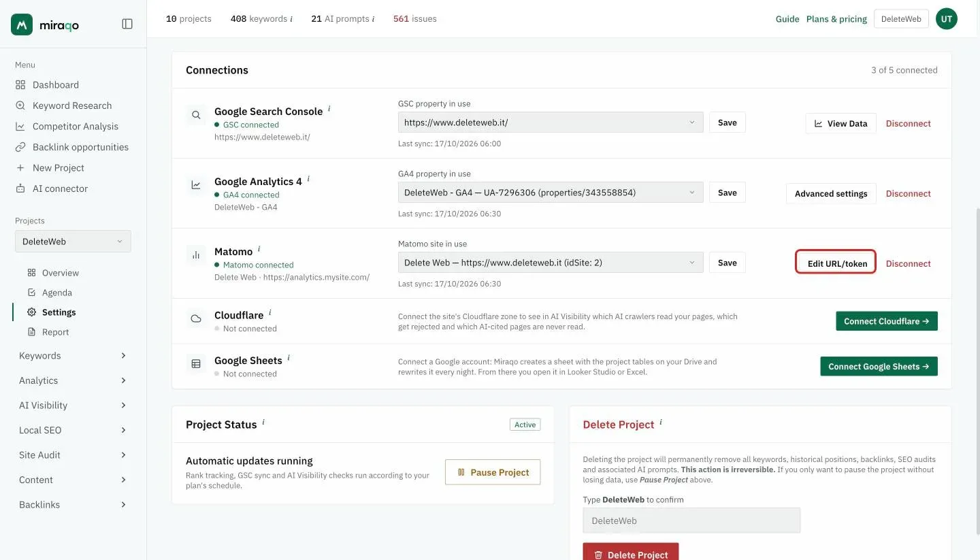Expand the Site Audit sidebar section
Screen dimensions: 980x560
pos(73,455)
